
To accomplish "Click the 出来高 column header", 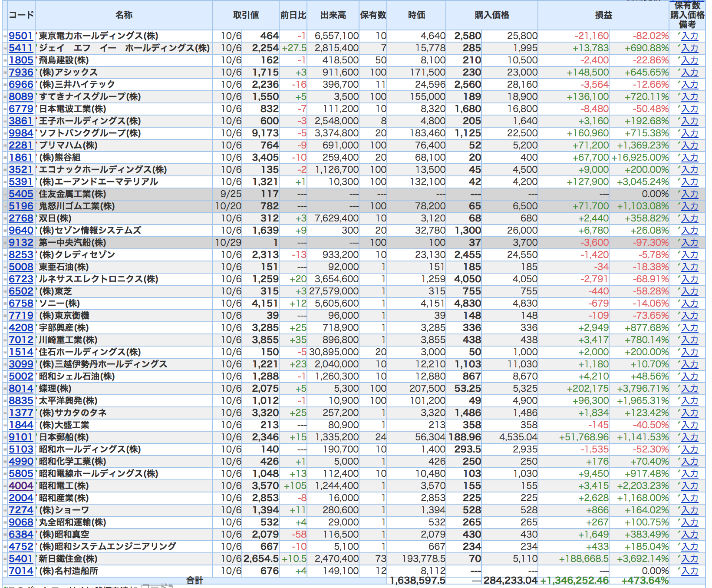I will coord(333,15).
